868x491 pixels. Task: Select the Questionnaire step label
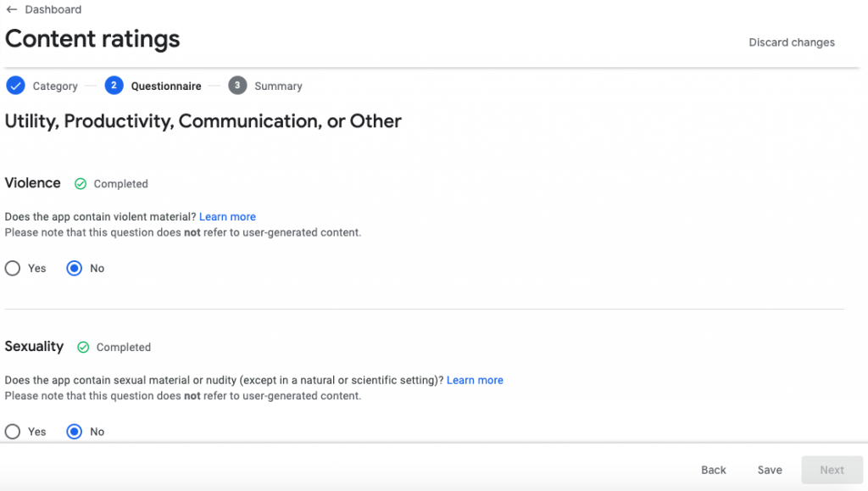pos(166,86)
